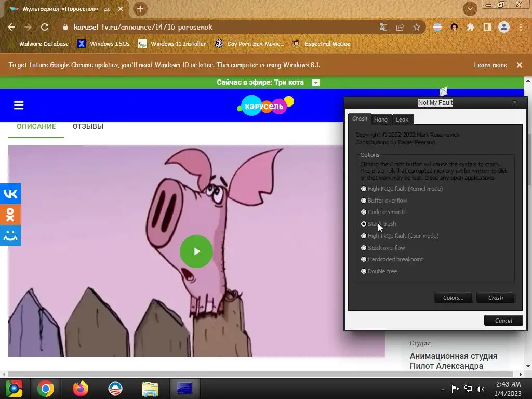This screenshot has width=532, height=399.
Task: Close Not My Fault via title bar button
Action: 515,102
